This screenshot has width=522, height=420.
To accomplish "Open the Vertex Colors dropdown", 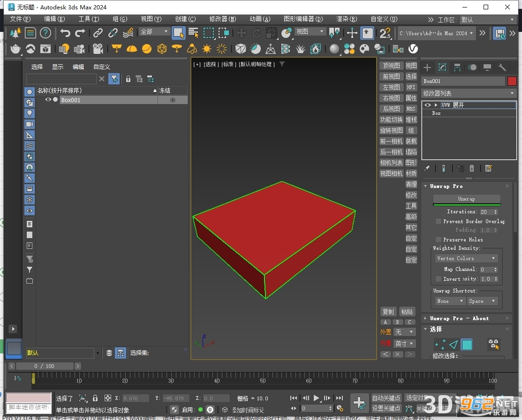I will click(x=466, y=258).
